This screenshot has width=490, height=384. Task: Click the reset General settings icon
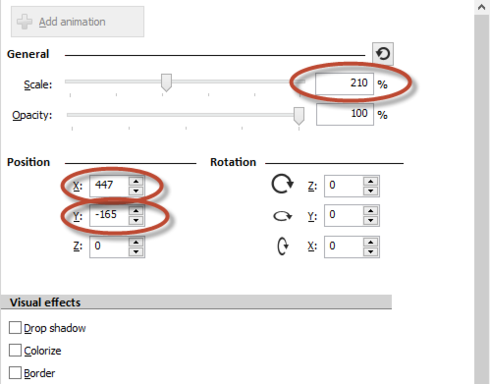point(383,54)
